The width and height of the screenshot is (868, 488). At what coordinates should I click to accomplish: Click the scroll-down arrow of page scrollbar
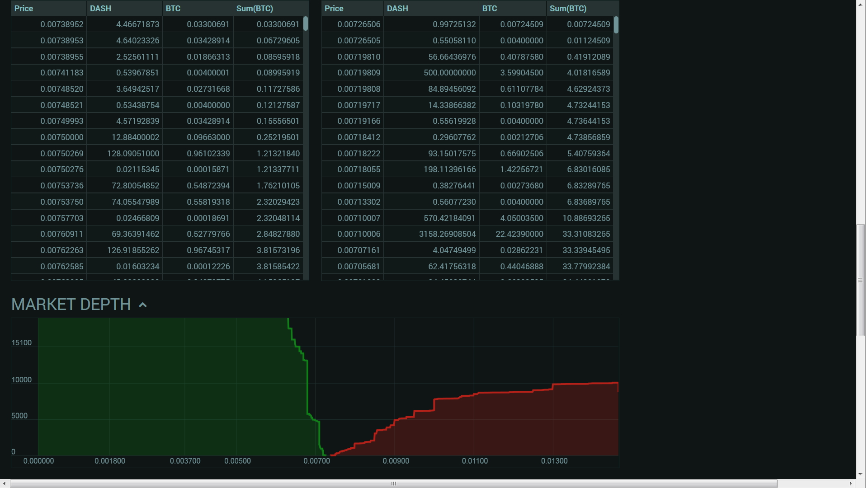tap(860, 474)
